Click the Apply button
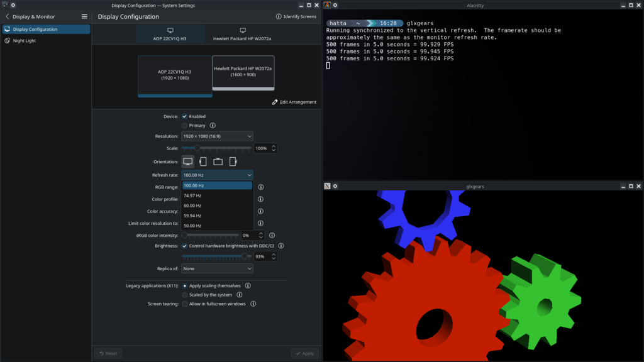The height and width of the screenshot is (362, 644). pos(305,353)
